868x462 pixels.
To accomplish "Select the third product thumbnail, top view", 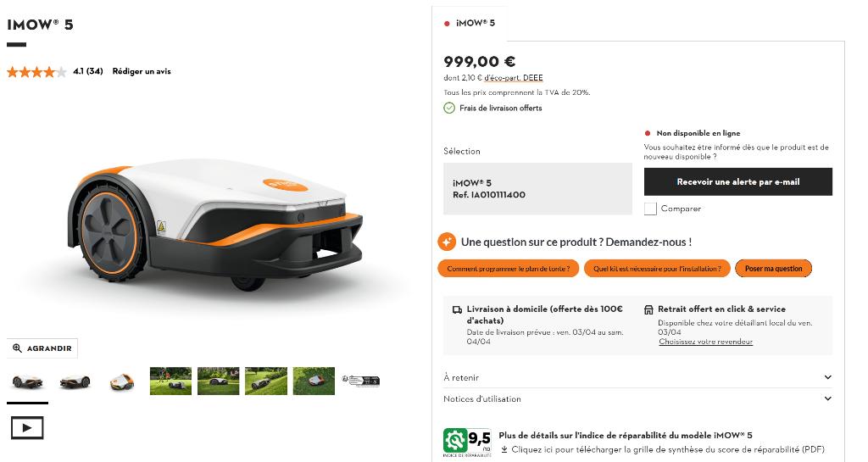I will [x=122, y=381].
